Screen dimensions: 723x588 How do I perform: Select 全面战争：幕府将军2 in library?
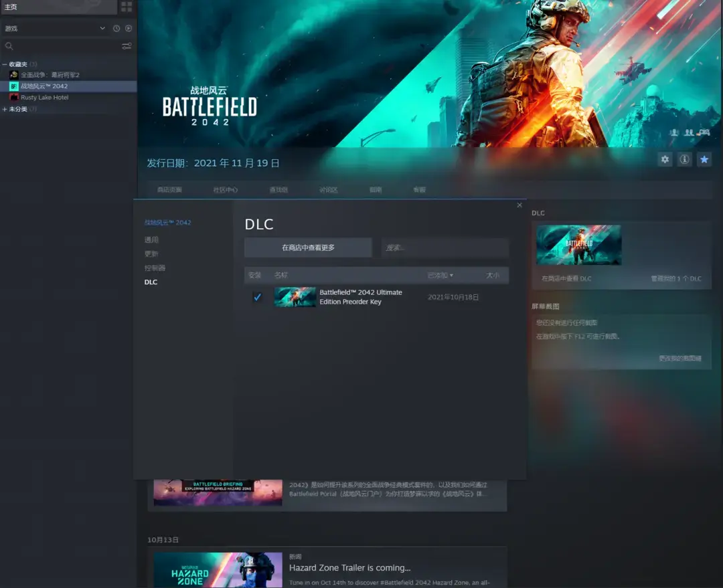[50, 75]
